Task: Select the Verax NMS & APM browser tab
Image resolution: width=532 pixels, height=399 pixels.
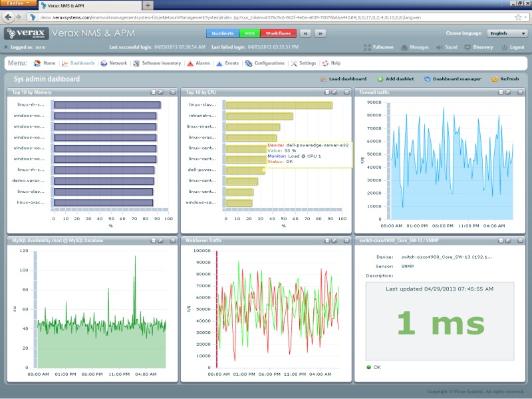Action: (x=90, y=5)
